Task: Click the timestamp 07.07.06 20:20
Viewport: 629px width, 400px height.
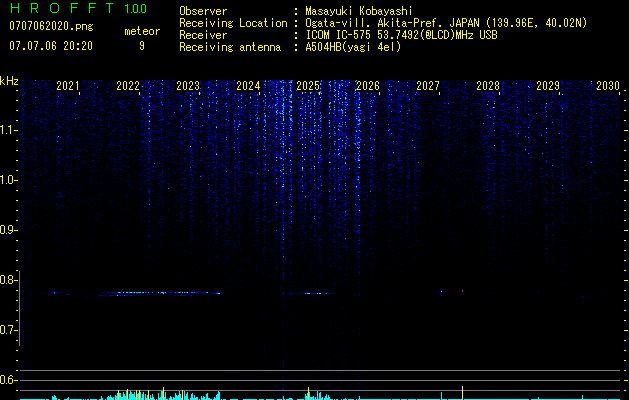Action: click(51, 46)
